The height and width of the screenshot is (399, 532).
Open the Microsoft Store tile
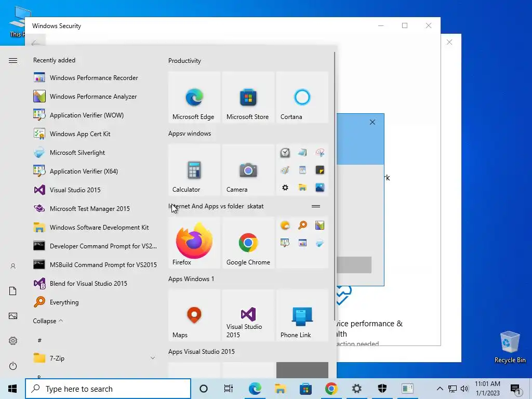248,97
